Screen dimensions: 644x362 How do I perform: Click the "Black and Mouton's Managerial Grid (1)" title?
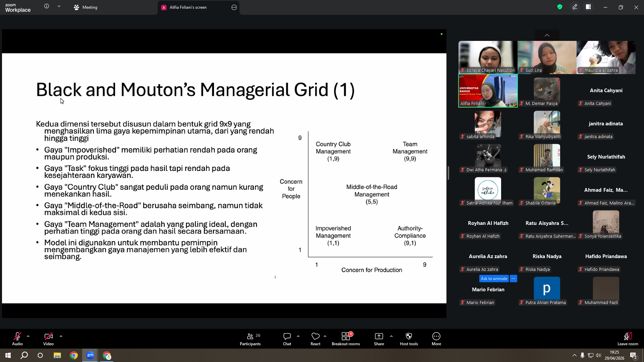tap(195, 90)
